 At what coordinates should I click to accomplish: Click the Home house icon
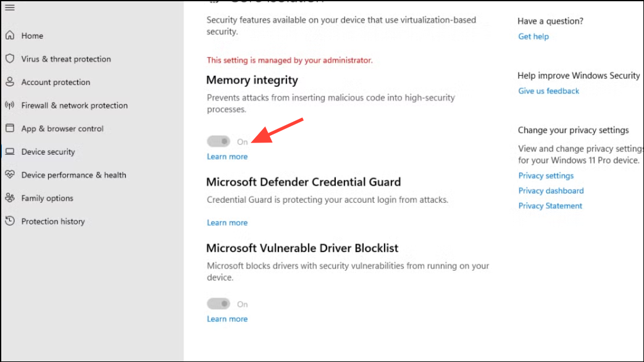click(10, 35)
